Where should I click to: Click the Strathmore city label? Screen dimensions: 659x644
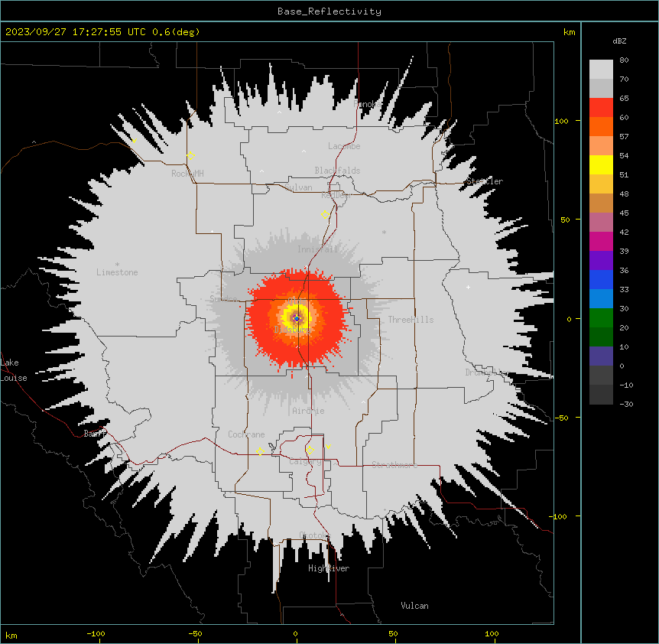click(394, 464)
